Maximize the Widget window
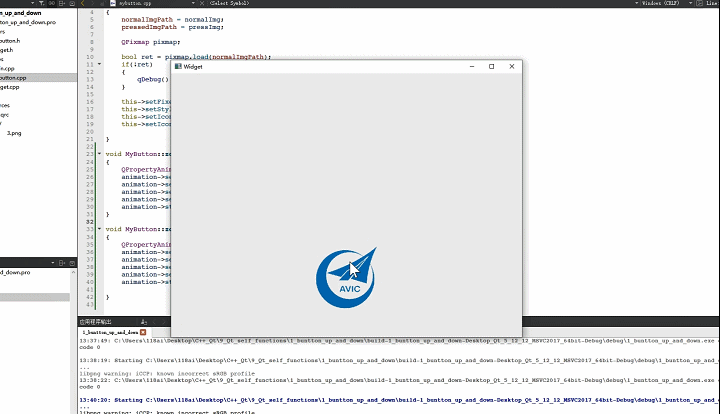Viewport: 720px width, 414px height. click(x=491, y=67)
